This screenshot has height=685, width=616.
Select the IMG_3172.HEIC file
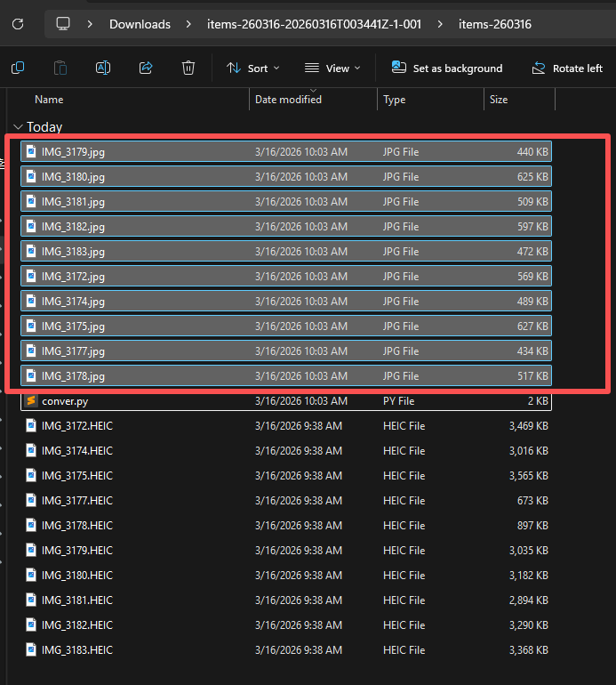(76, 426)
